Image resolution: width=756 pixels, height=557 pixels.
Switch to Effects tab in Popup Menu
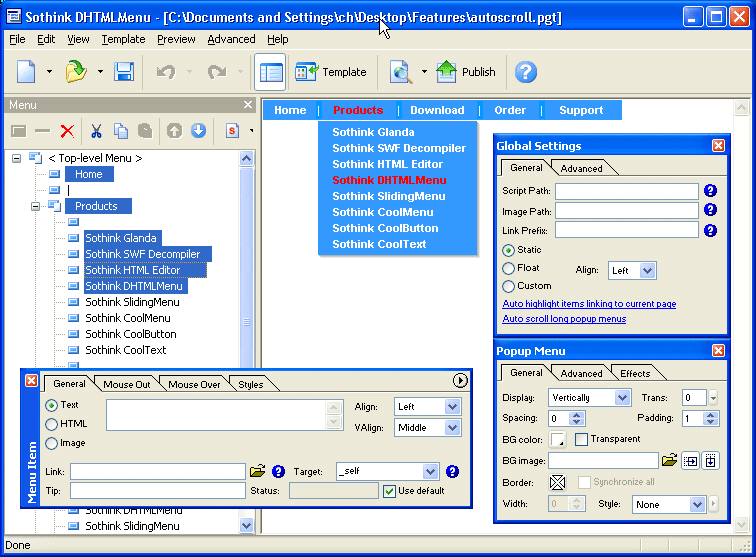coord(635,373)
